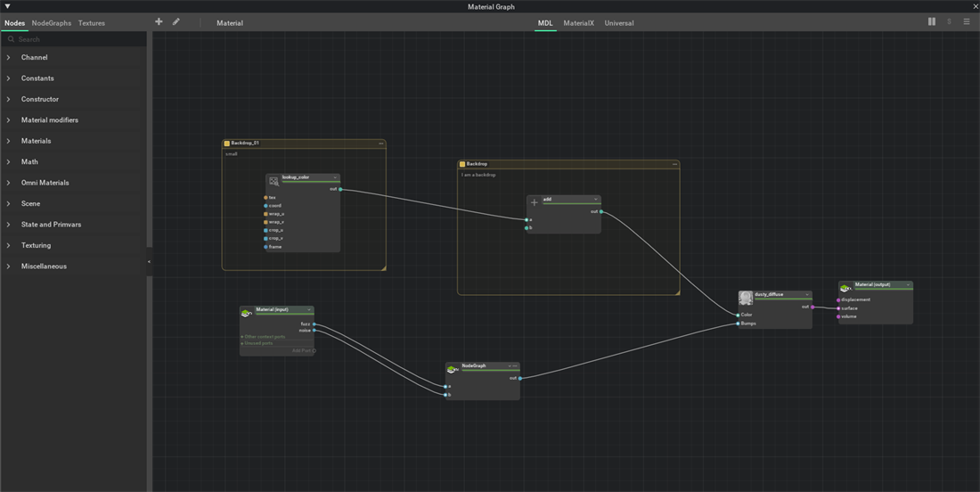
Task: Switch to the NodeGraphs tab
Action: (52, 23)
